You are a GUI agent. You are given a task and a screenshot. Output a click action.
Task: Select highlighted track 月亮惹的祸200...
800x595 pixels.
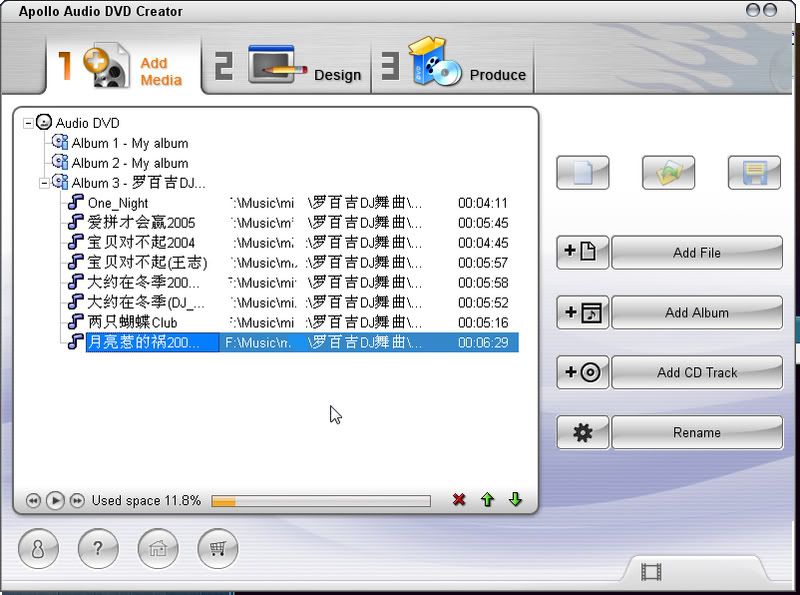click(302, 342)
